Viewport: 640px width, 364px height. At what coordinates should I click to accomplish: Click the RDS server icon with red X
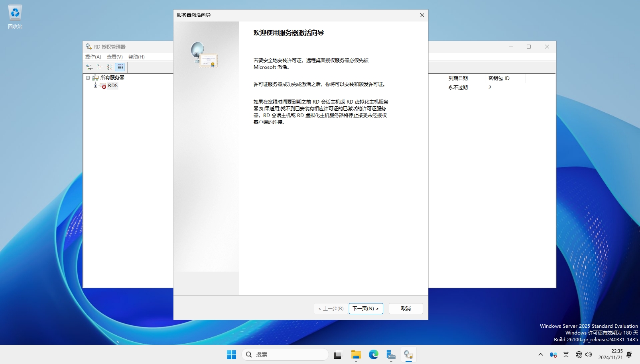coord(103,86)
